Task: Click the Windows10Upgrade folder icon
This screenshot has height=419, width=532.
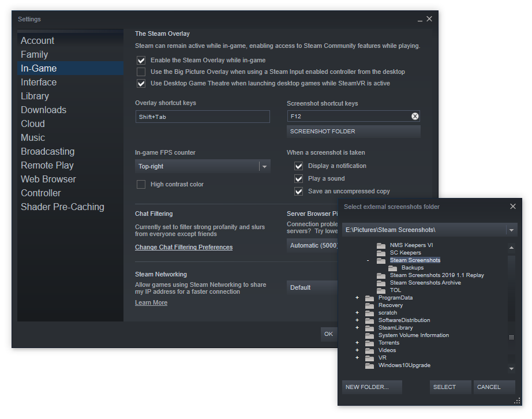Action: click(369, 365)
